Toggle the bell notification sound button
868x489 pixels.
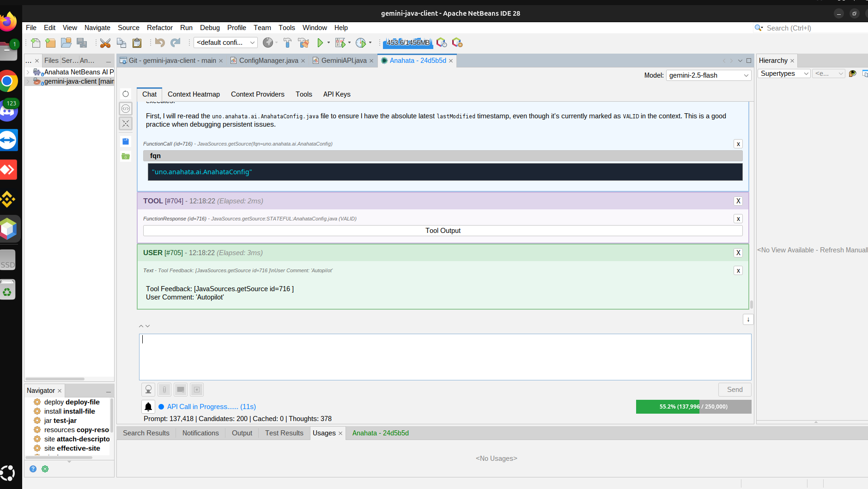(148, 407)
